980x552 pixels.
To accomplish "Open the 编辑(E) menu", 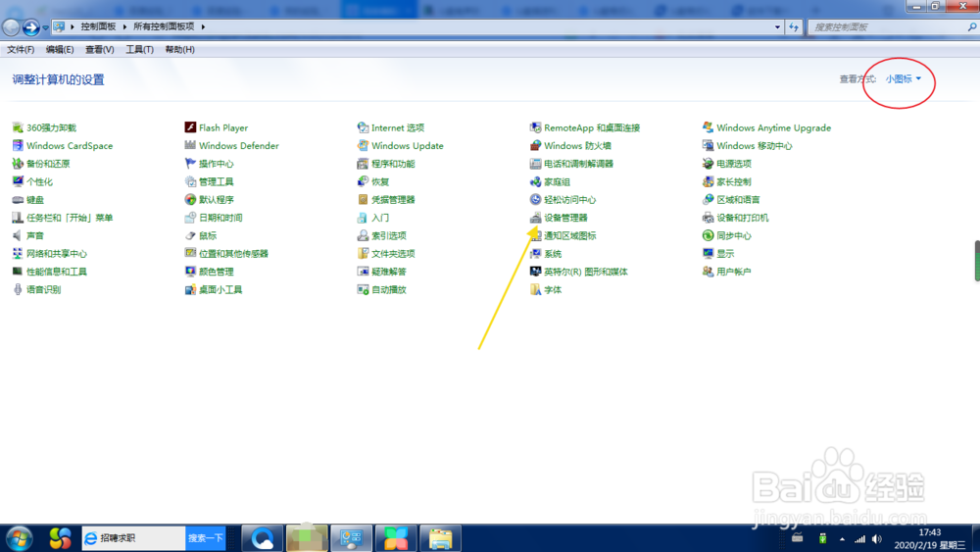I will [60, 49].
